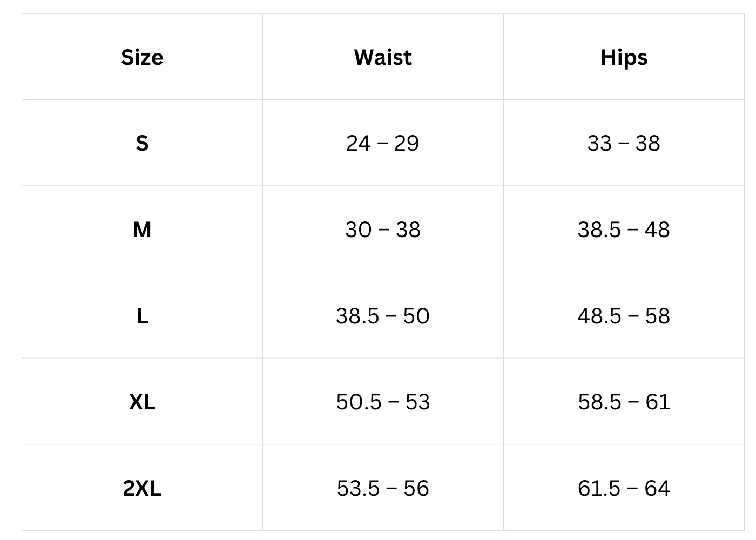Click the number 64 in 2XL hips
756x540 pixels.
657,488
